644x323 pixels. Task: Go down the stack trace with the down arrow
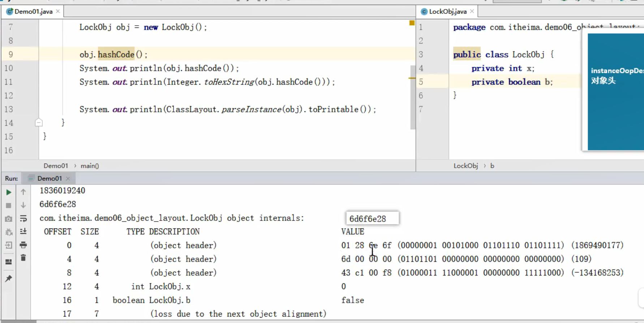pos(23,205)
